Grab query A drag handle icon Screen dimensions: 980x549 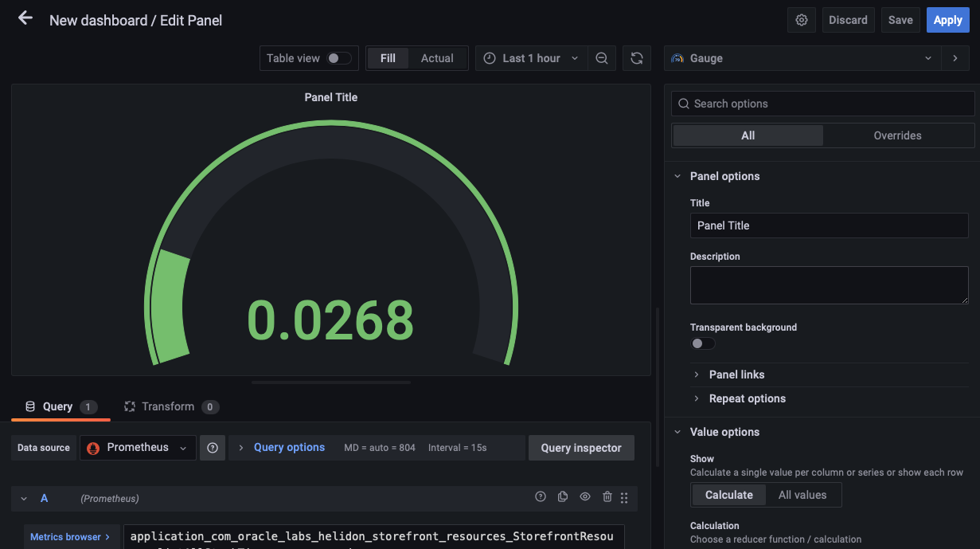click(x=624, y=497)
